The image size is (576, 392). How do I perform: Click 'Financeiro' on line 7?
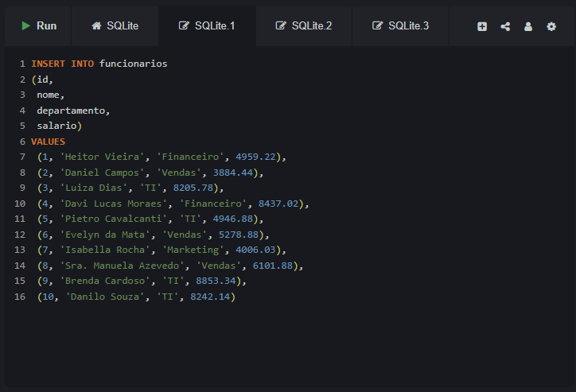pyautogui.click(x=190, y=157)
